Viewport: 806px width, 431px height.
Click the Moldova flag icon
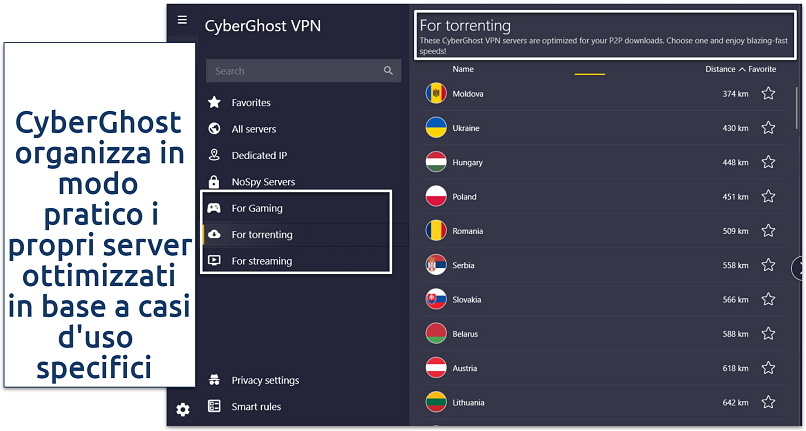click(x=435, y=94)
